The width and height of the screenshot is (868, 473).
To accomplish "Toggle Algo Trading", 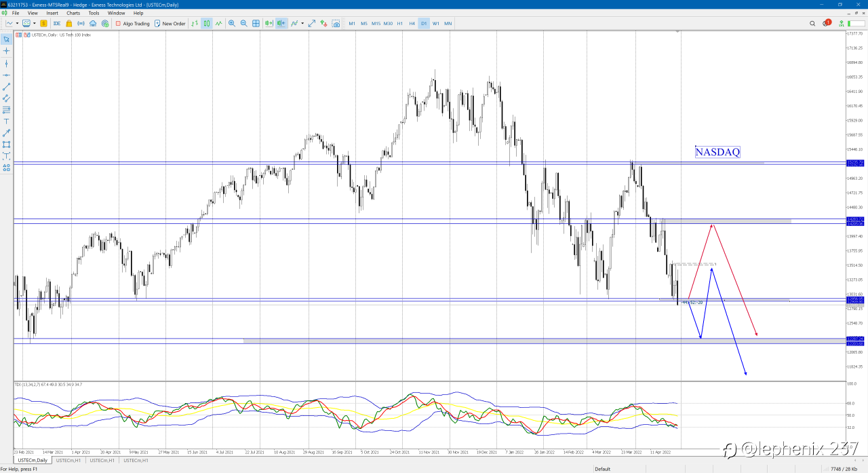I will click(x=132, y=23).
